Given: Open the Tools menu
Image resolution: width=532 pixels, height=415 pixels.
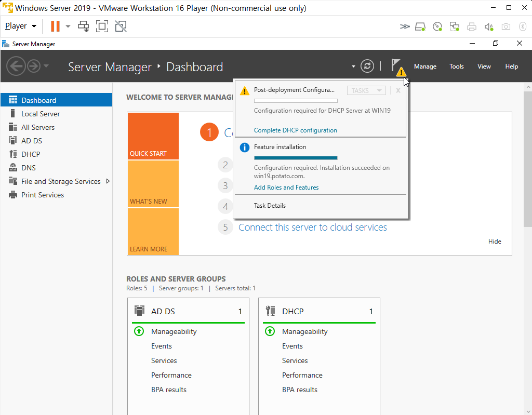Looking at the screenshot, I should (x=456, y=66).
